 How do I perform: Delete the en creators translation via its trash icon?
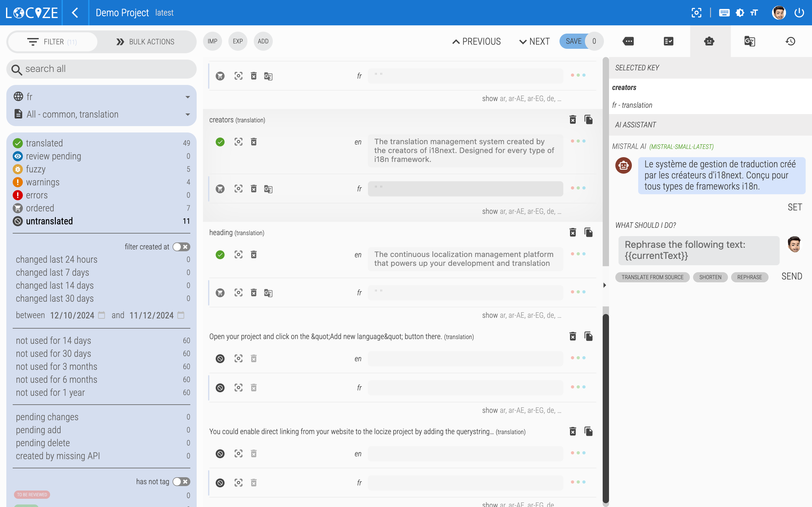(x=254, y=142)
